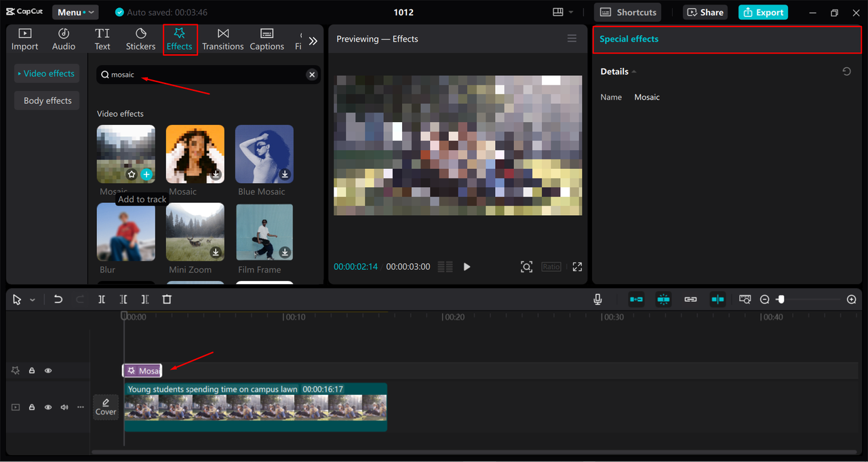
Task: Delete the selected clip
Action: click(167, 299)
